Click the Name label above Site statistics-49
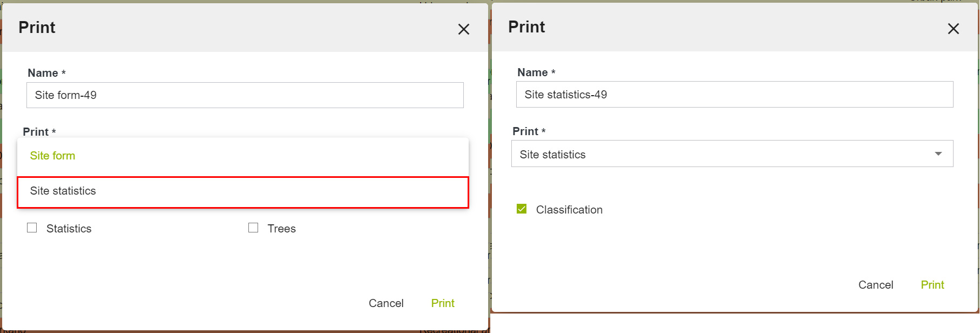 point(532,72)
